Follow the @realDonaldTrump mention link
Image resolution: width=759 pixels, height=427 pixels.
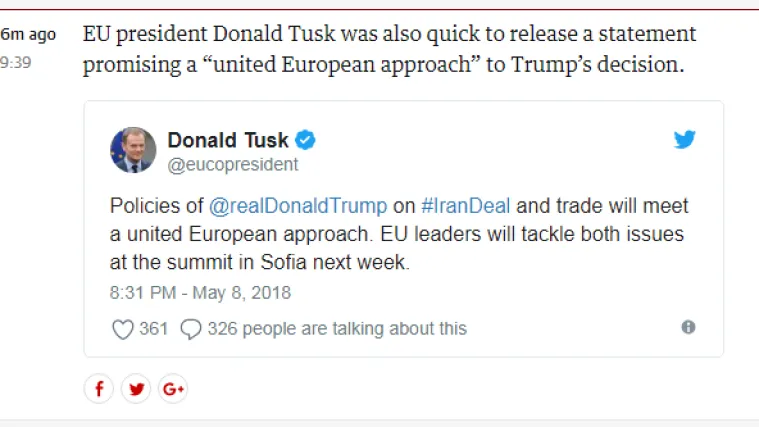pyautogui.click(x=297, y=206)
